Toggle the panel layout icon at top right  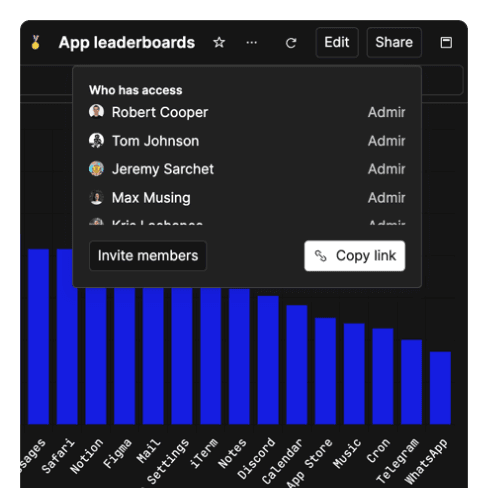(446, 43)
